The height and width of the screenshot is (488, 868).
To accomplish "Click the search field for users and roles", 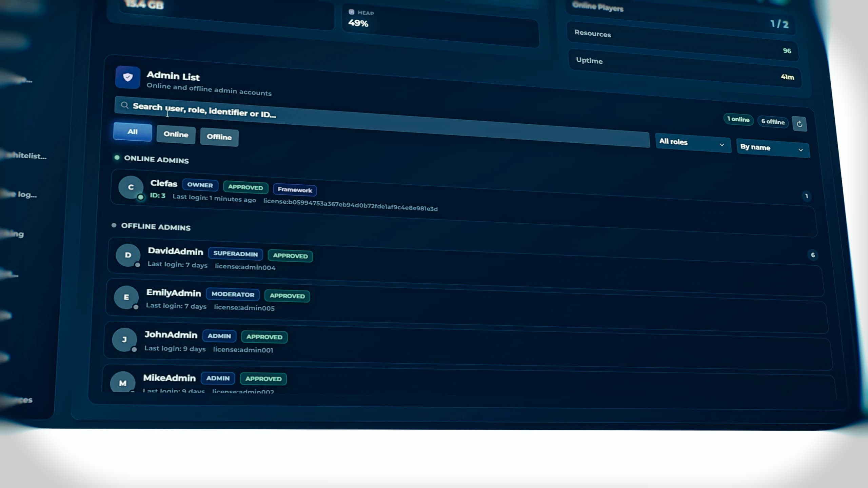I will pyautogui.click(x=382, y=122).
